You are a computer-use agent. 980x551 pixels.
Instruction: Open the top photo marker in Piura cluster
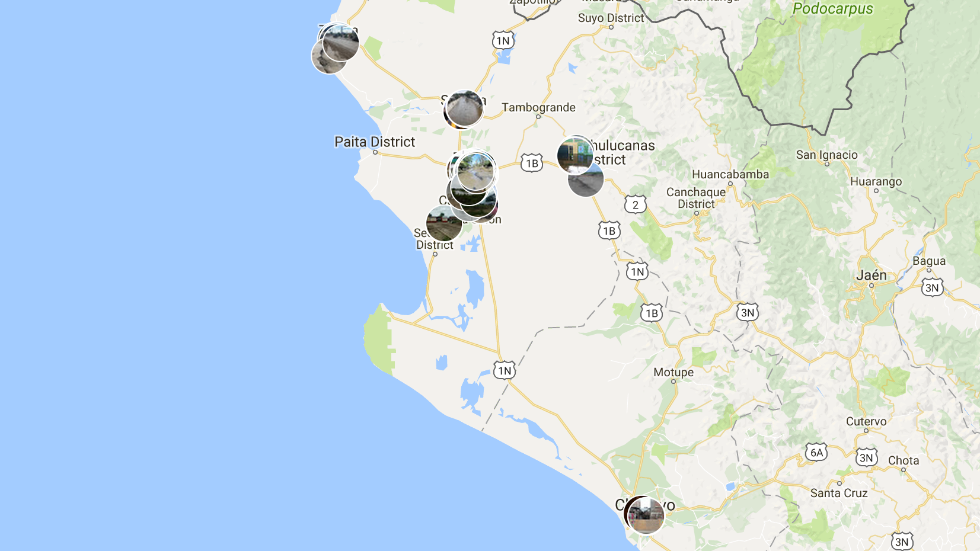coord(475,172)
